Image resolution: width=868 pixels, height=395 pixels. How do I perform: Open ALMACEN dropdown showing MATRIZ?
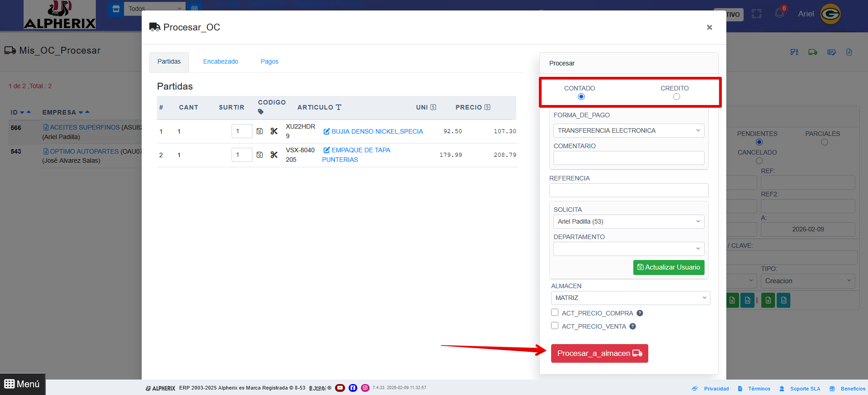click(630, 298)
